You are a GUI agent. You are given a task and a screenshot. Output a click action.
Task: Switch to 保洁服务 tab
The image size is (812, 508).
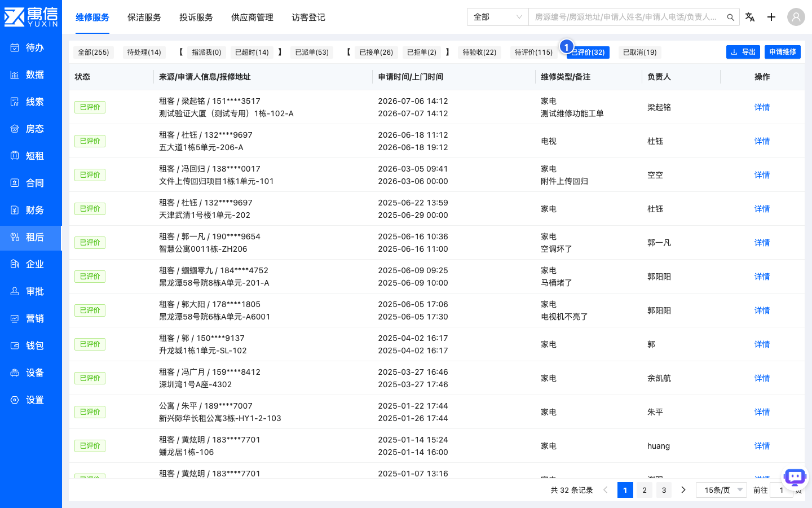point(144,17)
